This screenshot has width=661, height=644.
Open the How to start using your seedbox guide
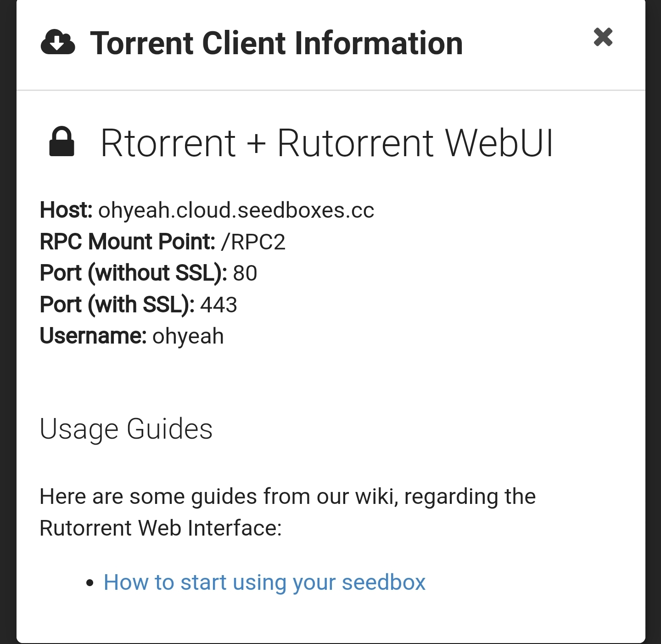(264, 582)
